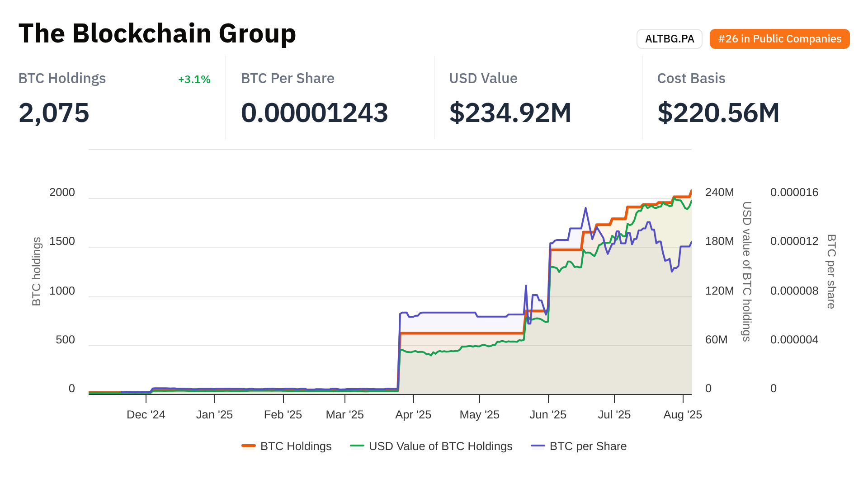Click the Cost Basis $220.56M figure

tap(718, 113)
